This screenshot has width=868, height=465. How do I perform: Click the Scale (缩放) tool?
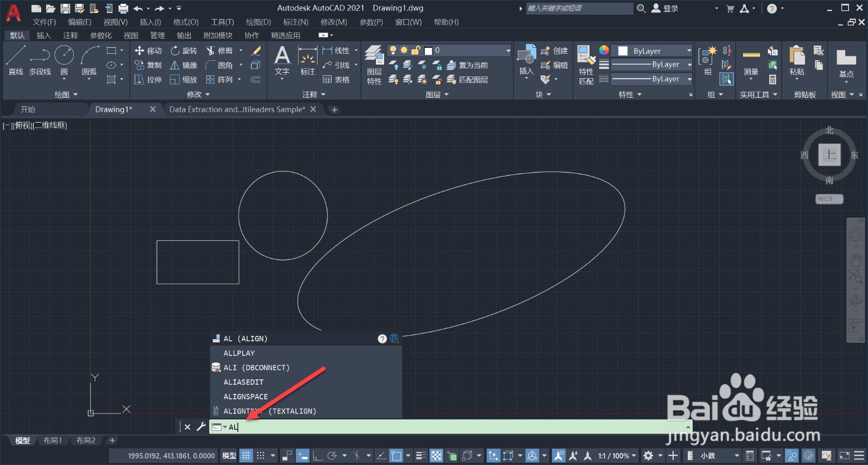(x=183, y=80)
